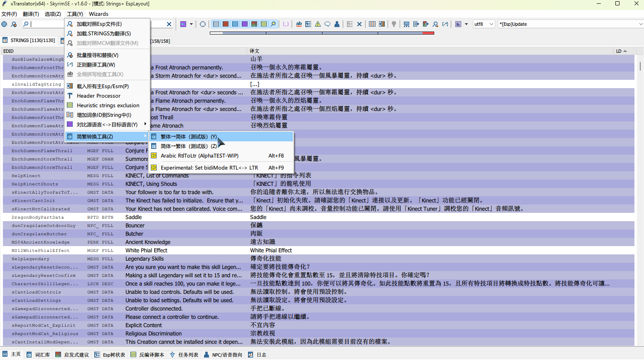Select 增加词条ID到String中(I) entry
This screenshot has height=360, width=644.
coord(107,115)
